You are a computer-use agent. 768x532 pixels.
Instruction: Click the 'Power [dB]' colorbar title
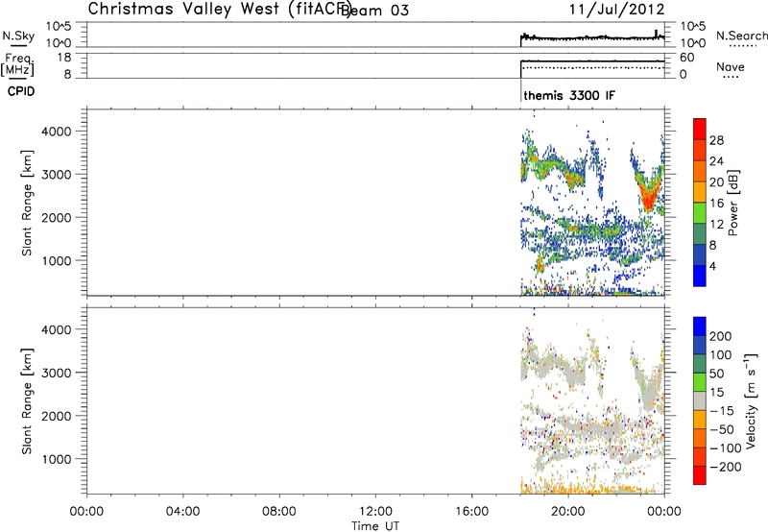732,203
